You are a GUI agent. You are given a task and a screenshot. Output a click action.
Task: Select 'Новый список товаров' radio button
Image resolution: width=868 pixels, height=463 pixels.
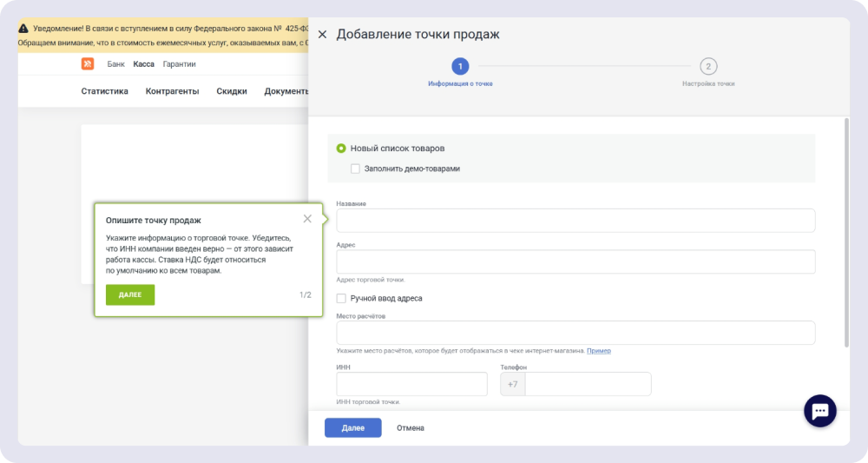(341, 149)
